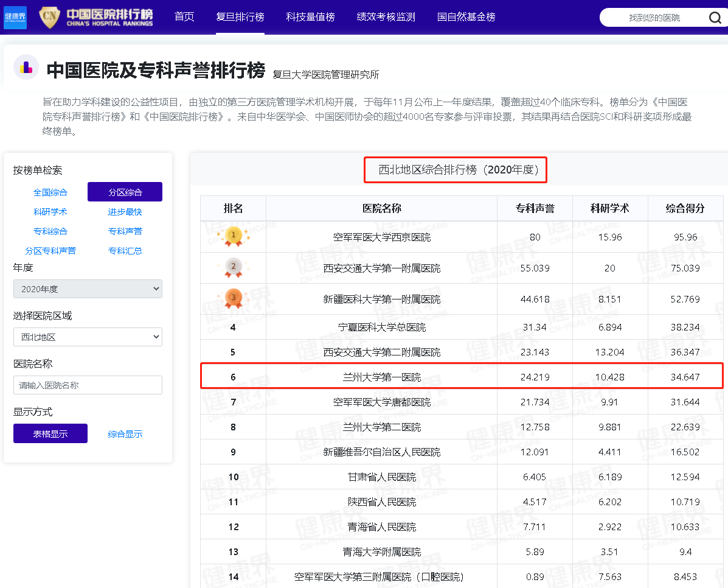This screenshot has height=588, width=728.
Task: Select 甘肃省人民医院 row name
Action: [382, 477]
